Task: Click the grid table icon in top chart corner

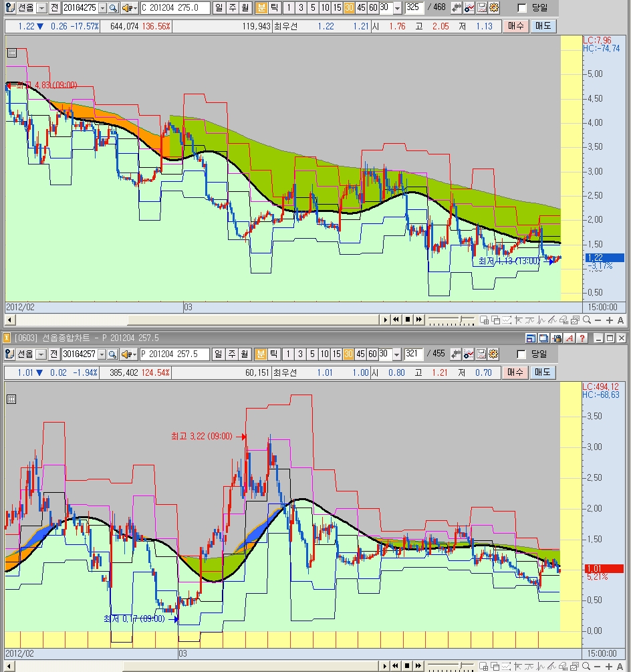Action: (x=11, y=53)
